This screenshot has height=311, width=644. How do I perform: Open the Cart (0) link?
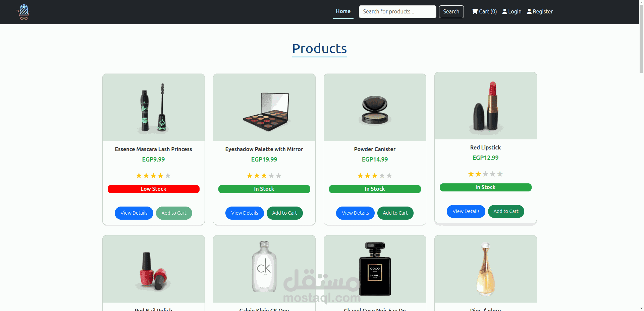tap(484, 11)
